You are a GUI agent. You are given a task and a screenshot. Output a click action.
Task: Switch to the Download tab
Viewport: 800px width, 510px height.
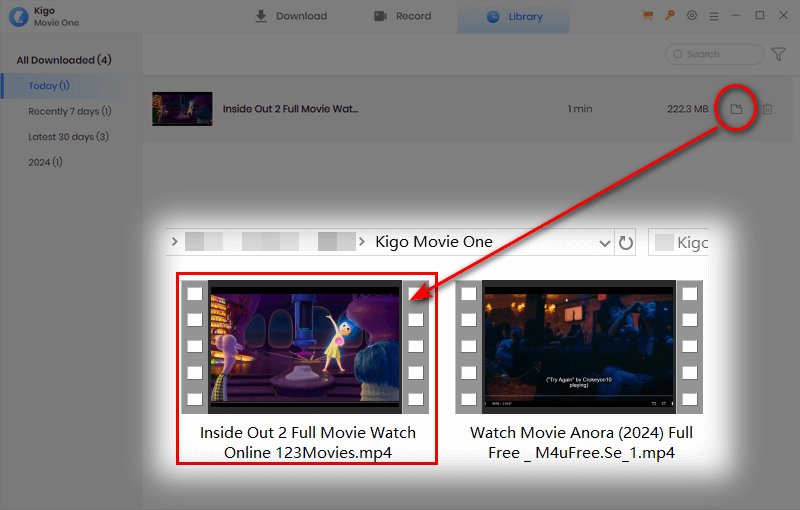tap(291, 16)
